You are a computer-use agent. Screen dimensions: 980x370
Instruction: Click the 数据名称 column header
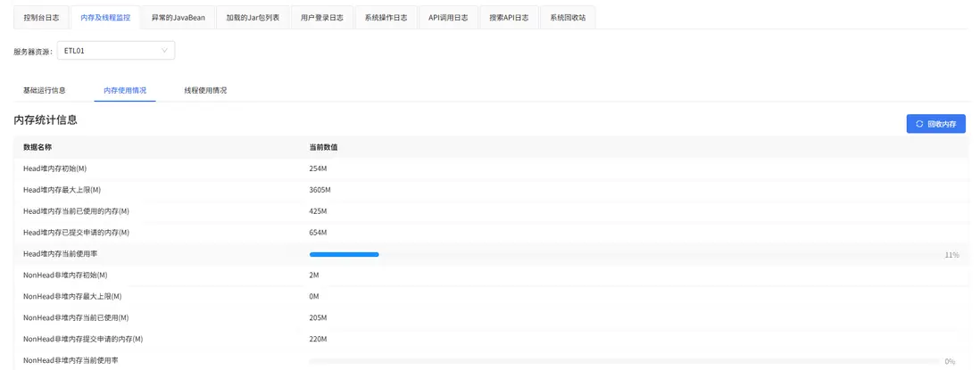[37, 147]
